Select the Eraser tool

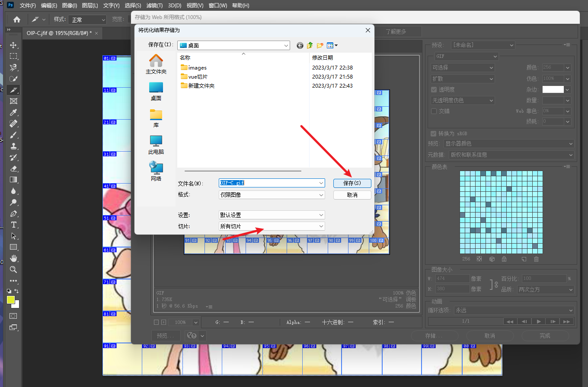tap(13, 168)
